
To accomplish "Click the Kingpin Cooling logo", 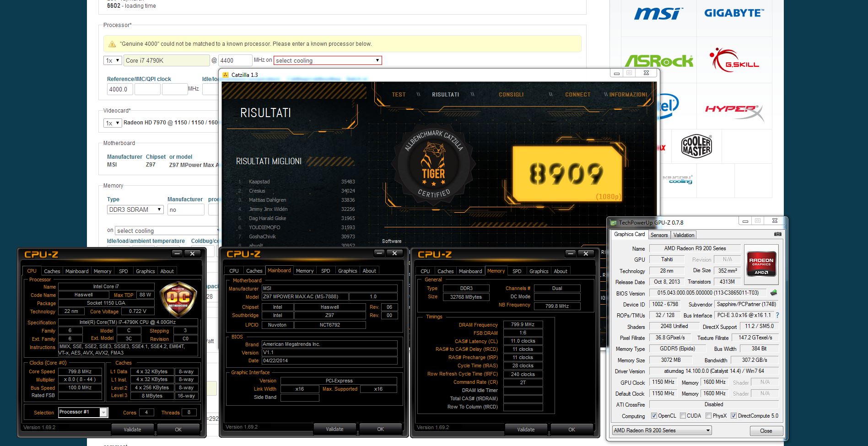I will tap(678, 179).
